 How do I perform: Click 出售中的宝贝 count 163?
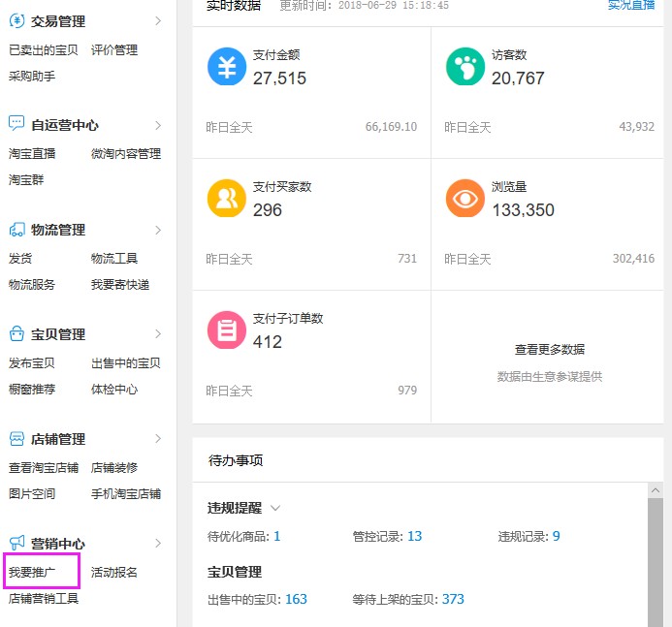tap(296, 599)
